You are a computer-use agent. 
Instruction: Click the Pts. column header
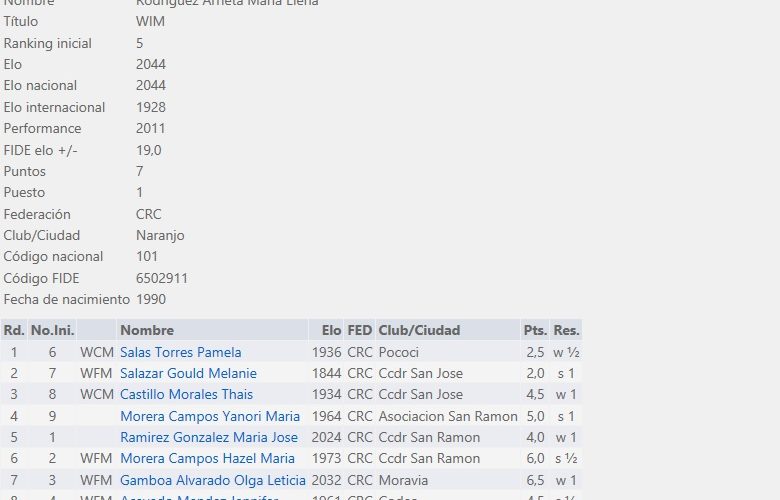pyautogui.click(x=535, y=330)
